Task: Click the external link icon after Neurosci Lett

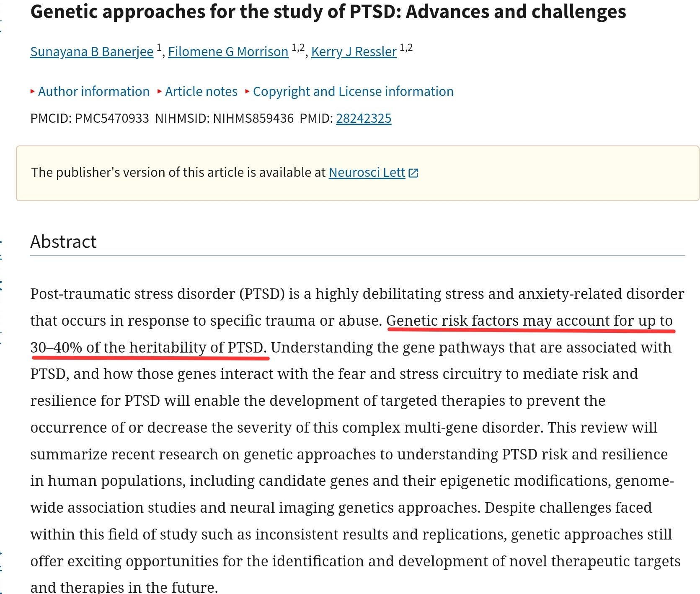Action: point(413,173)
